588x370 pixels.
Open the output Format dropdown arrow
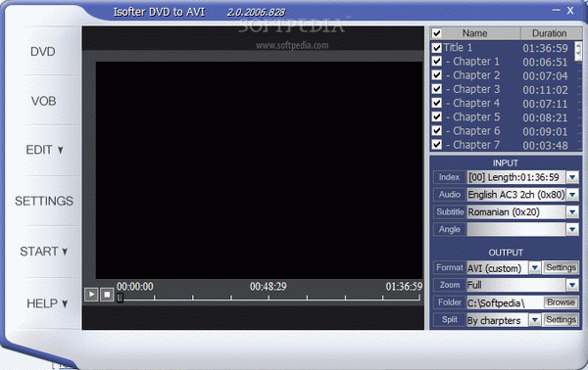click(535, 268)
